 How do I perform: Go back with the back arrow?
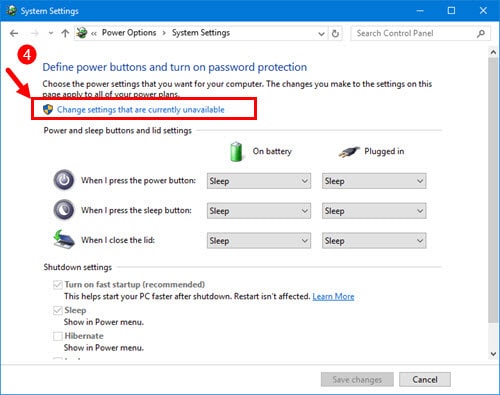pyautogui.click(x=14, y=33)
